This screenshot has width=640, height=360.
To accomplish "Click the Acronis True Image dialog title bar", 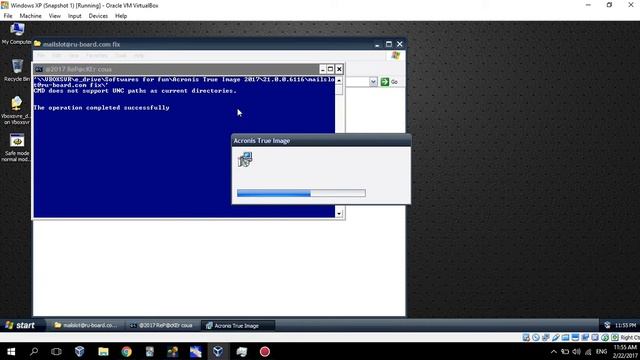I will click(321, 140).
